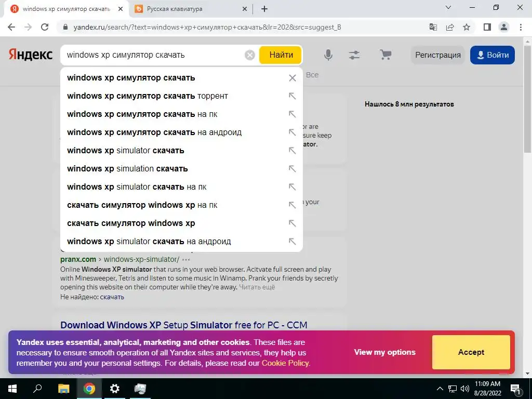Open a new Chrome tab

[x=264, y=9]
